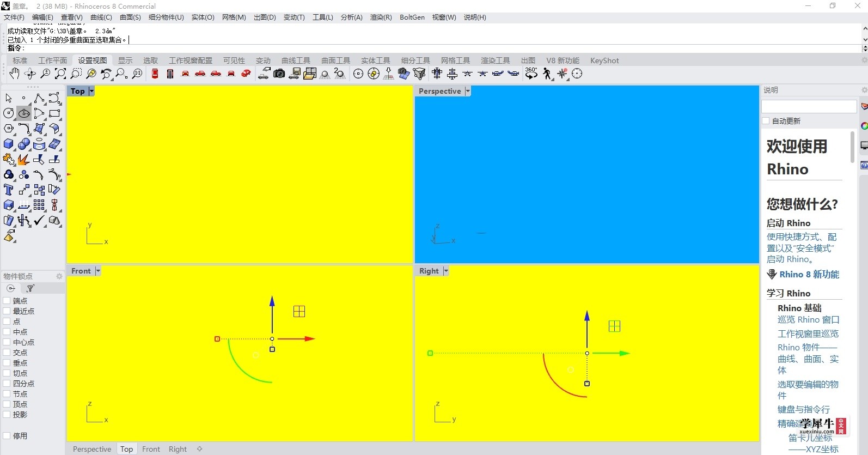Check the 垂点 object snap
This screenshot has width=868, height=455.
click(x=7, y=363)
